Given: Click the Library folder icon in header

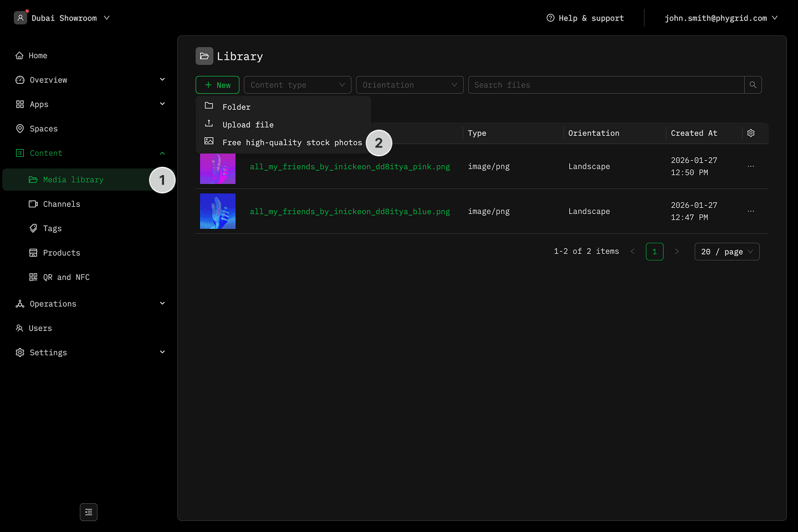Looking at the screenshot, I should (x=204, y=56).
